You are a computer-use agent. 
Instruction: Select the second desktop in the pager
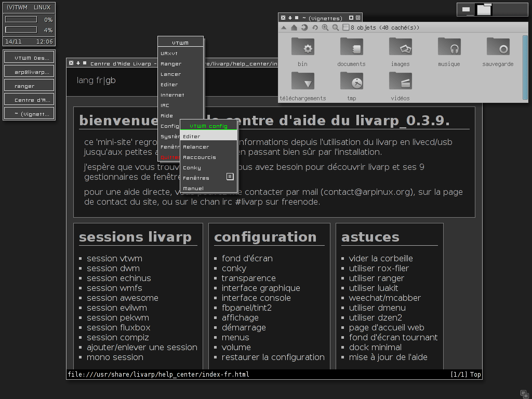pos(484,9)
